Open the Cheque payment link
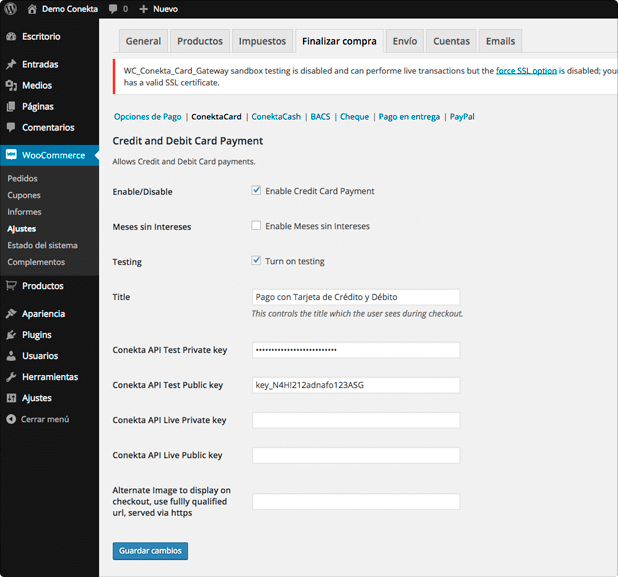This screenshot has height=577, width=618. pos(354,117)
